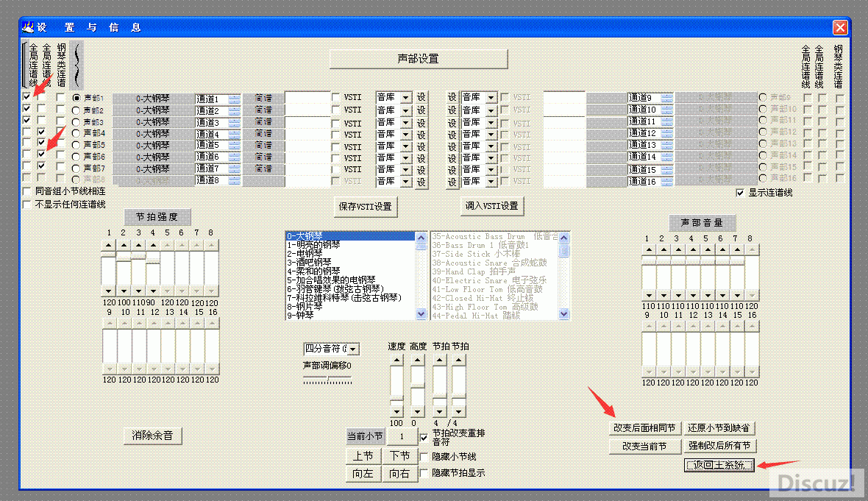Enable 隐藏小节线 checkbox
868x501 pixels.
(424, 457)
